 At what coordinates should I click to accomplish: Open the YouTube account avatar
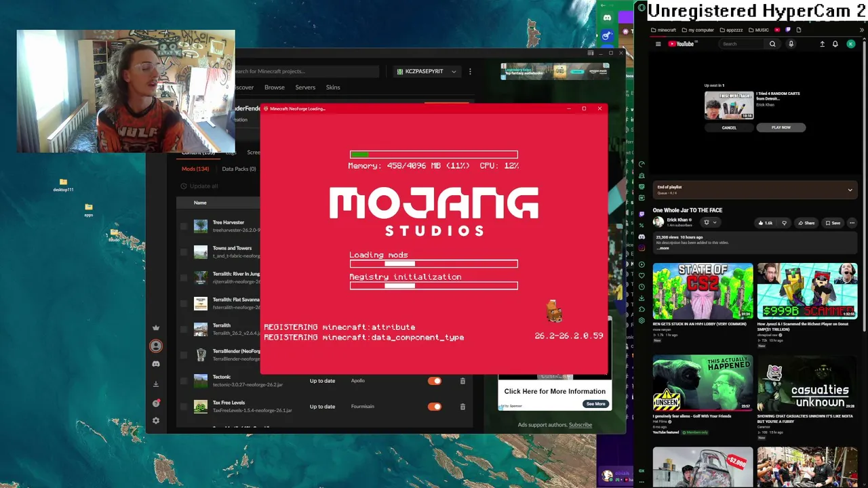tap(851, 44)
